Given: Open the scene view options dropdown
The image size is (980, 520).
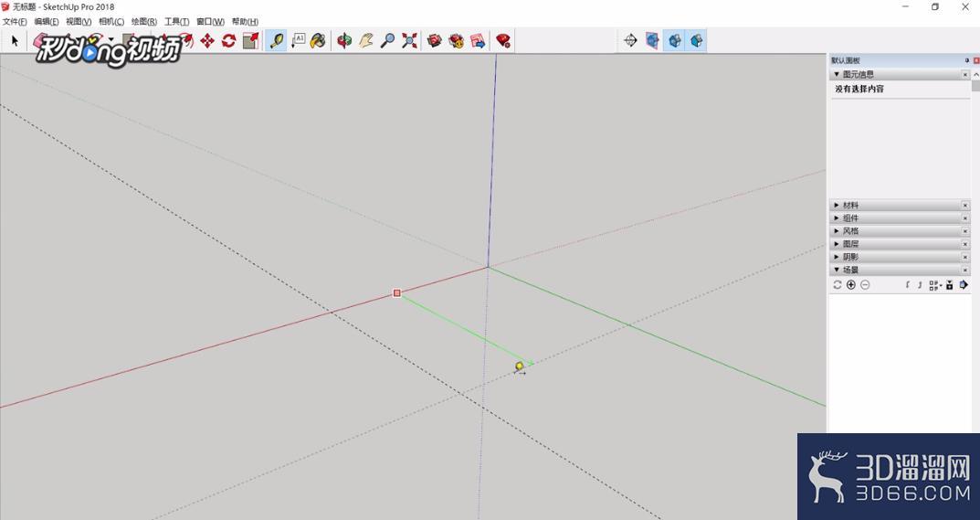Looking at the screenshot, I should pyautogui.click(x=935, y=285).
